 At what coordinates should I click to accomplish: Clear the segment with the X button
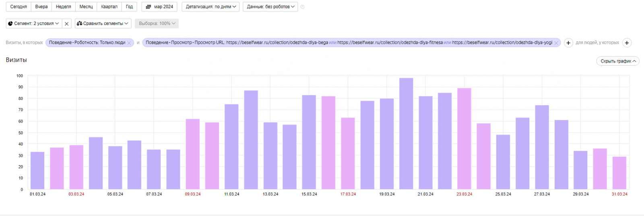tap(67, 24)
